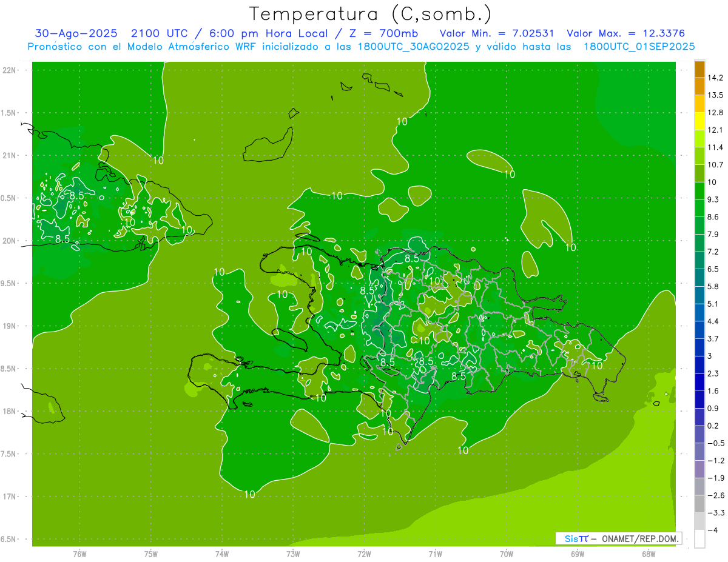This screenshot has width=728, height=562.
Task: Click the "2100 UTC" time label
Action: coord(160,33)
